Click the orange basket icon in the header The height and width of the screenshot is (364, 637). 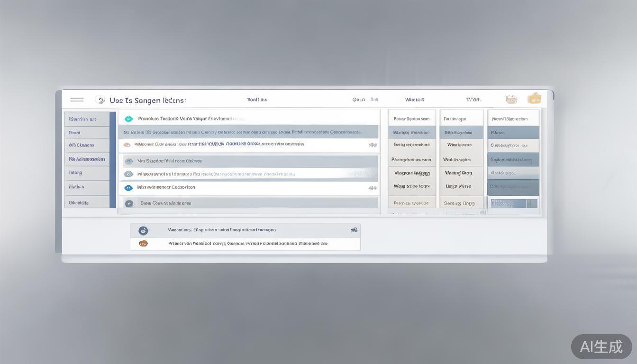click(x=511, y=99)
